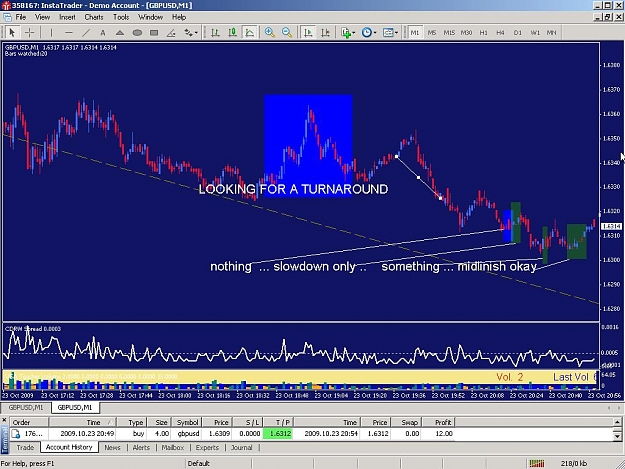Zoom in on the chart

[x=270, y=32]
